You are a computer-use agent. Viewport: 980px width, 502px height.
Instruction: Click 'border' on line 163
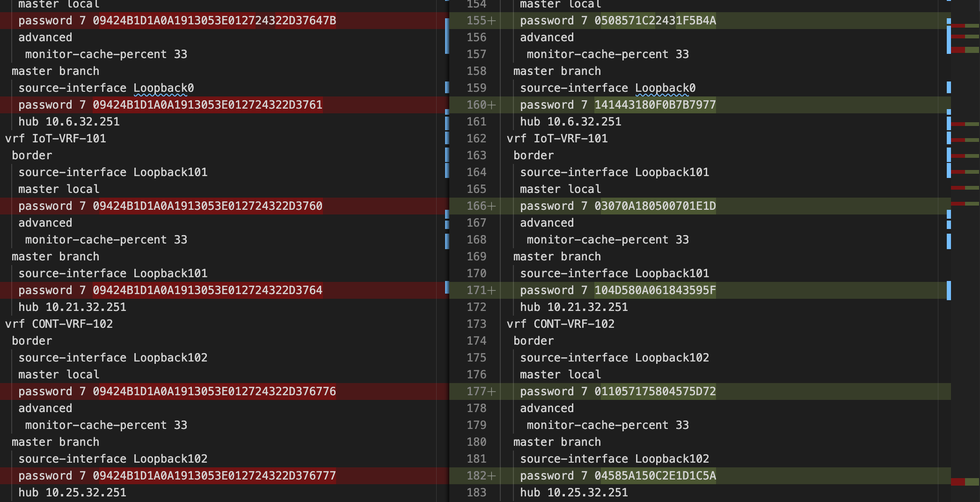click(534, 155)
